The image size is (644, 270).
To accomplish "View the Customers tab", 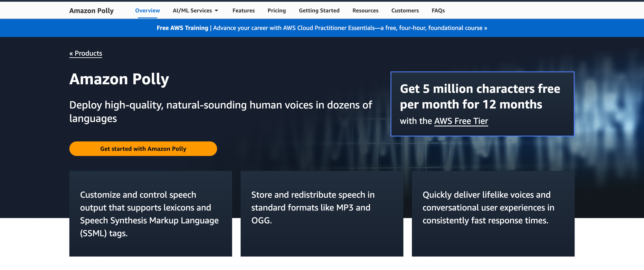I will pyautogui.click(x=405, y=11).
